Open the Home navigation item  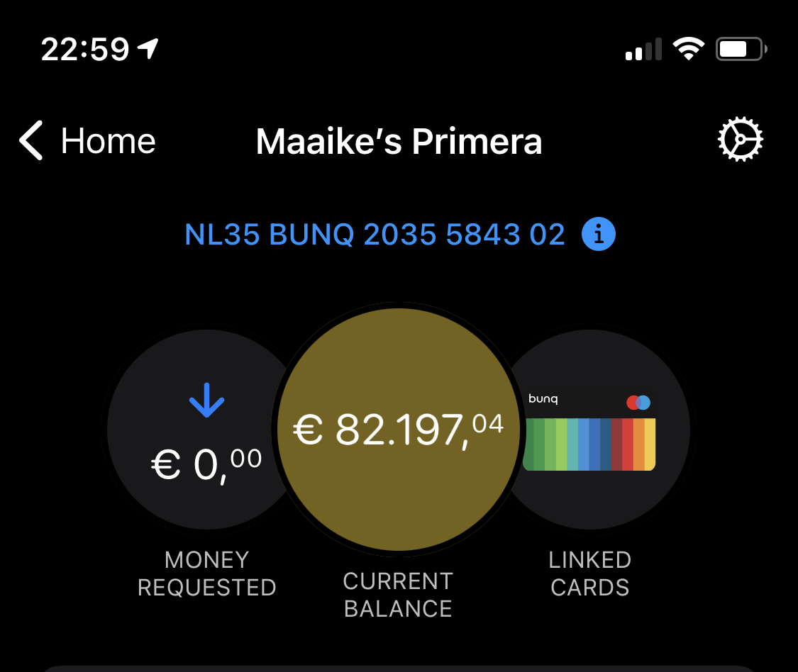click(108, 140)
